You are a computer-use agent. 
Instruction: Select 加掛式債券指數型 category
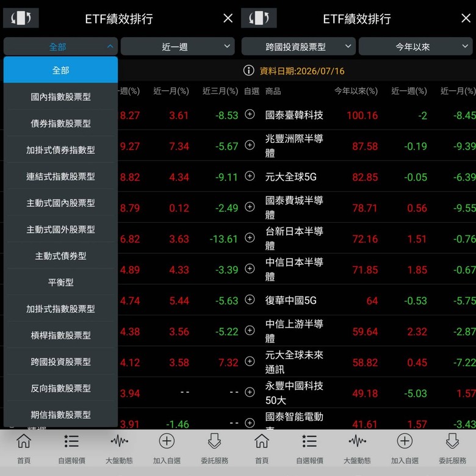(60, 150)
